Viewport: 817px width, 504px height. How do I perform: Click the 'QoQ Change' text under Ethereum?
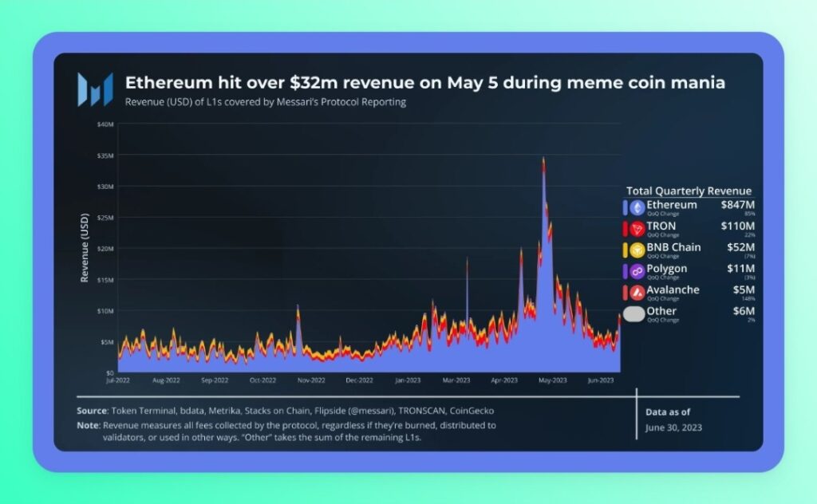pyautogui.click(x=663, y=214)
